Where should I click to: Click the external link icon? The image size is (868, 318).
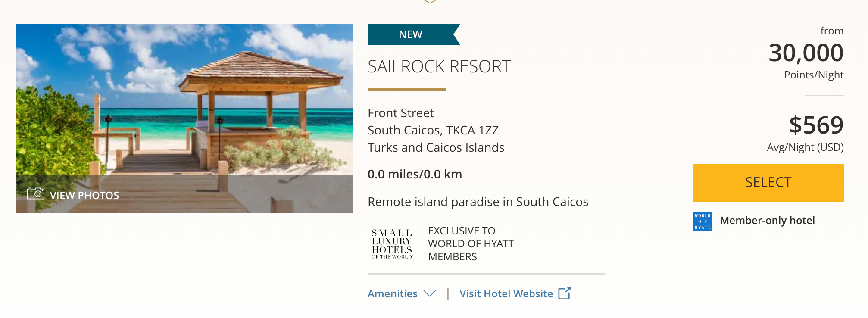[x=564, y=293]
